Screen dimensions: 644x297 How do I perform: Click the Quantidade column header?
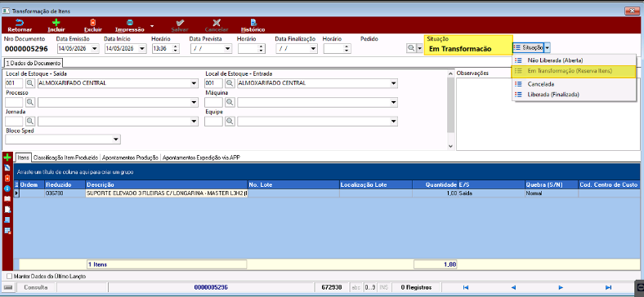point(435,185)
